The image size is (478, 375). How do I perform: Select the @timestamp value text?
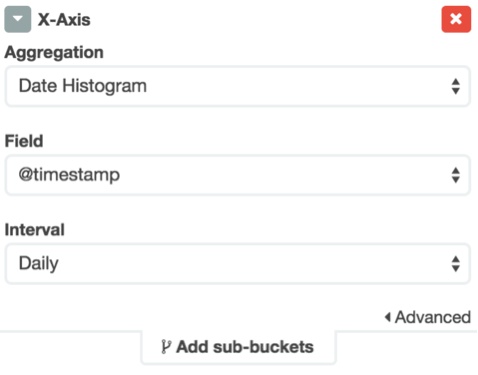tap(69, 175)
